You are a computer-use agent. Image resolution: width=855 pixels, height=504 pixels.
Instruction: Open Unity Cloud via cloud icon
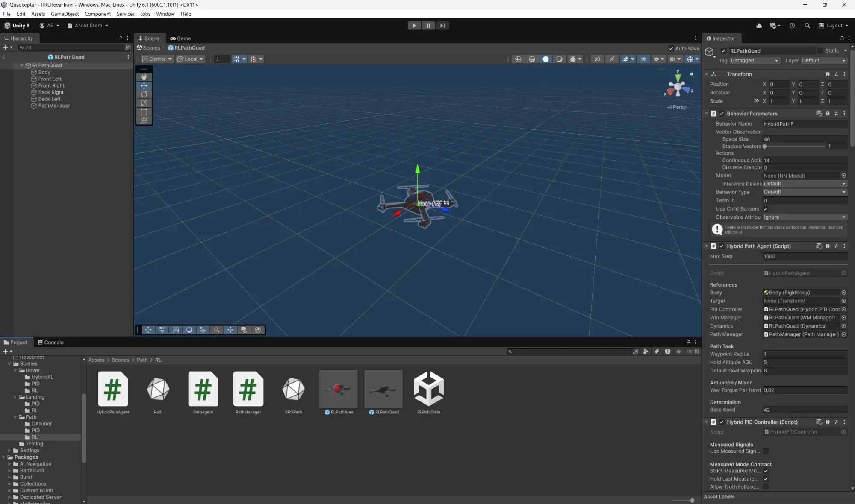pyautogui.click(x=759, y=26)
